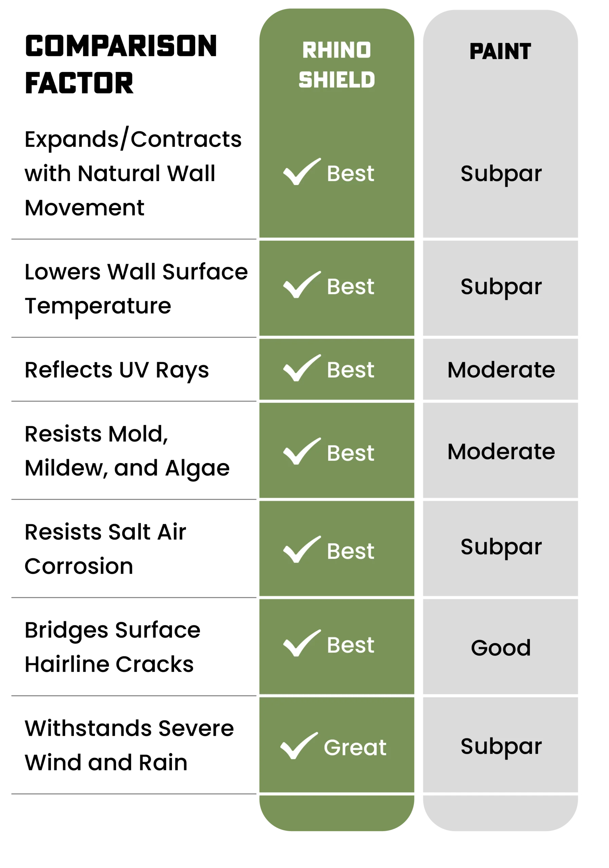This screenshot has height=868, width=609.
Task: Click the Best label in the first row
Action: point(350,174)
